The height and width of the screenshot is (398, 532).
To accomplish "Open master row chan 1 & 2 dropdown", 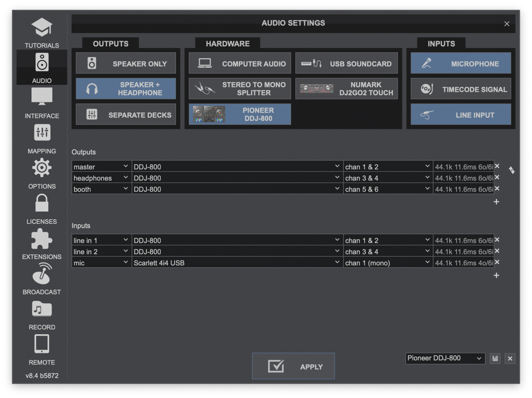I will coord(388,167).
